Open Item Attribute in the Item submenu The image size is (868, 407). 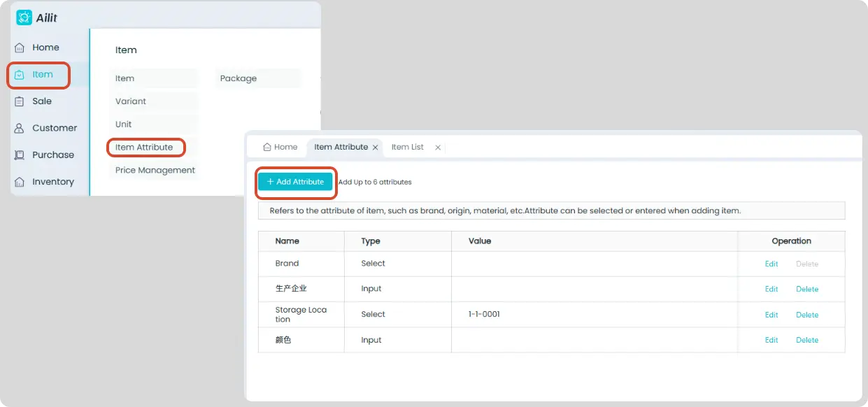[x=144, y=147]
